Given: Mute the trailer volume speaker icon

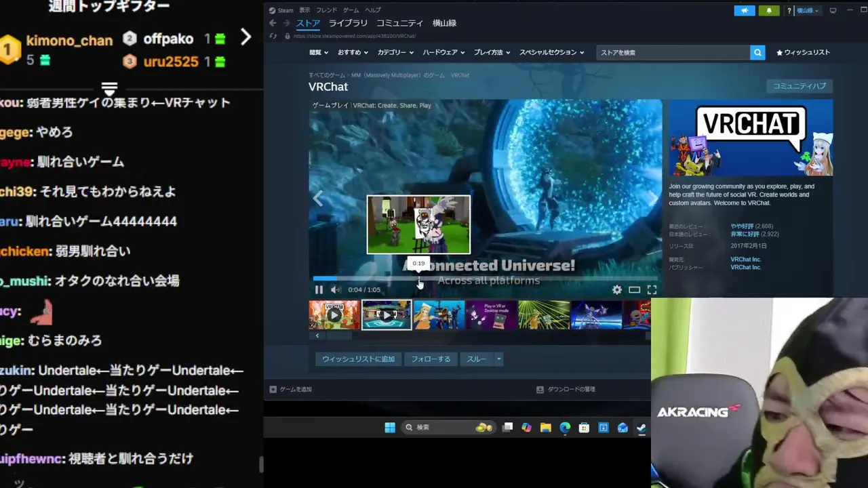Looking at the screenshot, I should (335, 289).
